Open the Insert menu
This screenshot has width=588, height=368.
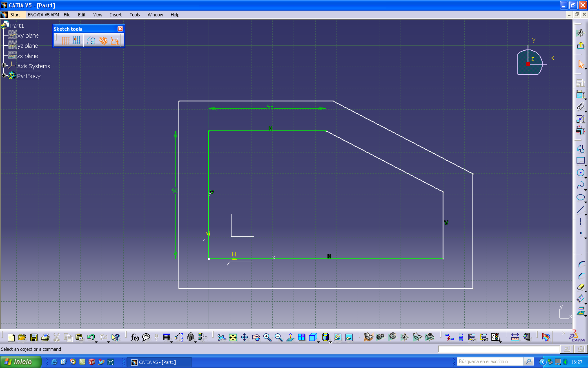pos(116,15)
